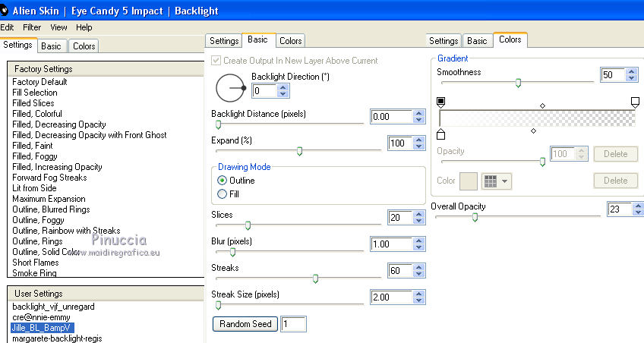Select Lit from Side preset
The image size is (644, 343).
[x=34, y=188]
